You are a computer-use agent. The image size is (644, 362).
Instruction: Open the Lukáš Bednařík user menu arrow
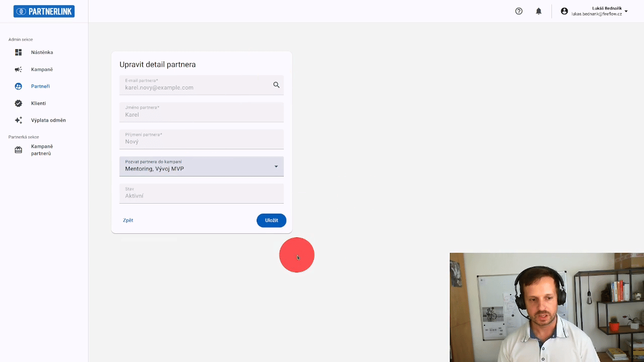coord(626,11)
